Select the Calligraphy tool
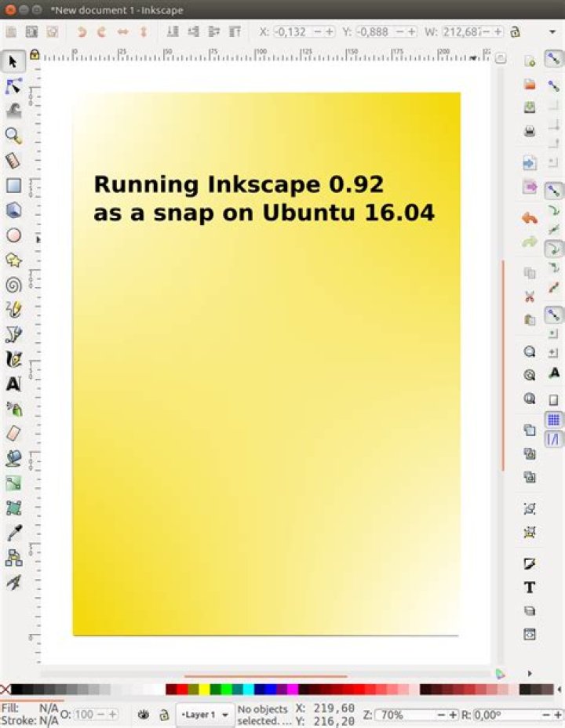565x728 pixels. point(13,359)
